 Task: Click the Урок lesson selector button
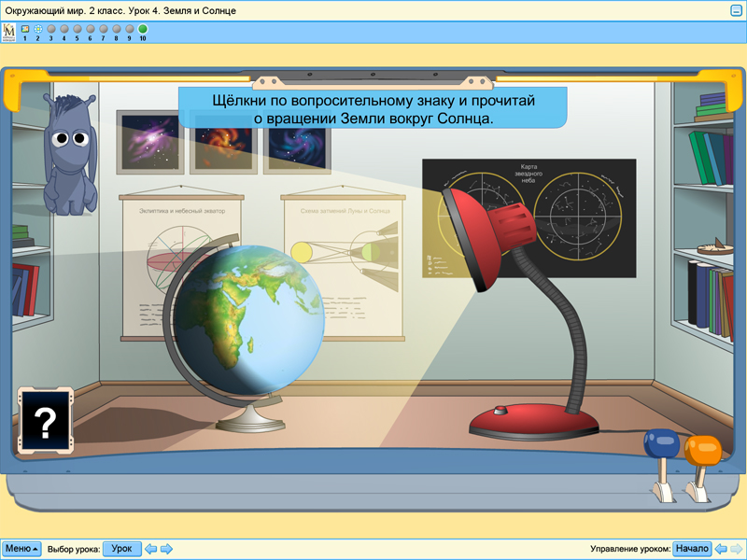click(121, 549)
